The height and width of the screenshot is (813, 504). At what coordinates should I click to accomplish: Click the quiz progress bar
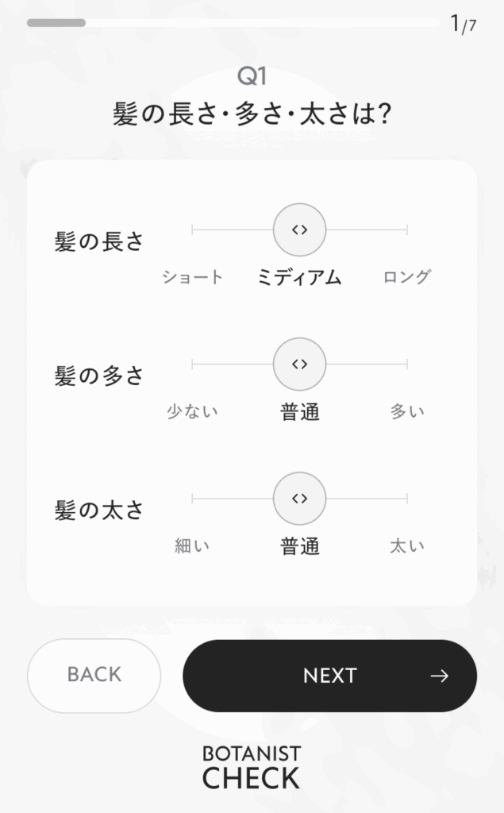pos(233,23)
